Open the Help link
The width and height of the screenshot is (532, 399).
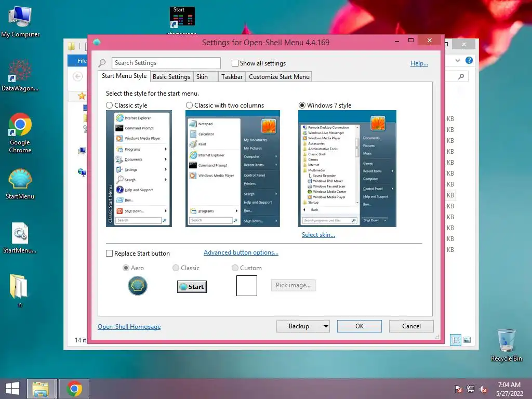click(419, 63)
